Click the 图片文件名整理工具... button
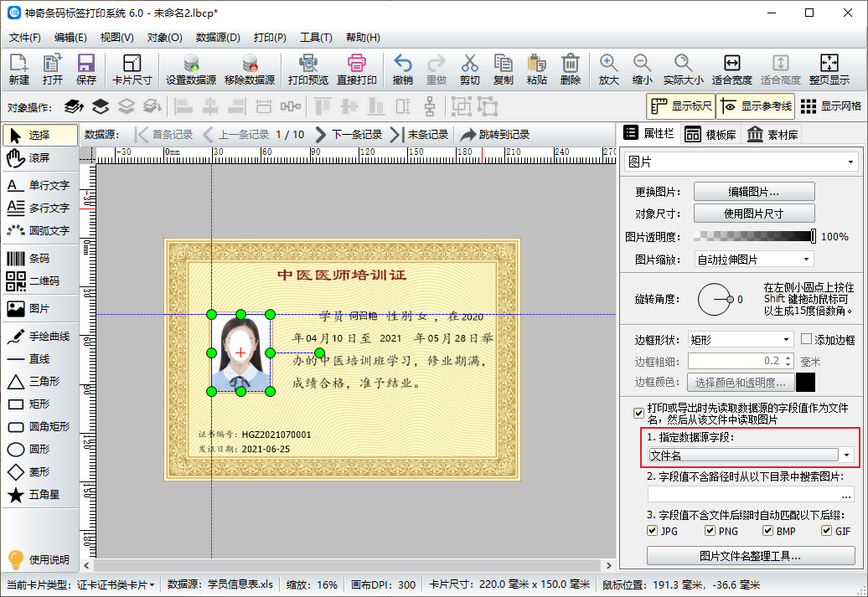Image resolution: width=868 pixels, height=597 pixels. tap(751, 556)
